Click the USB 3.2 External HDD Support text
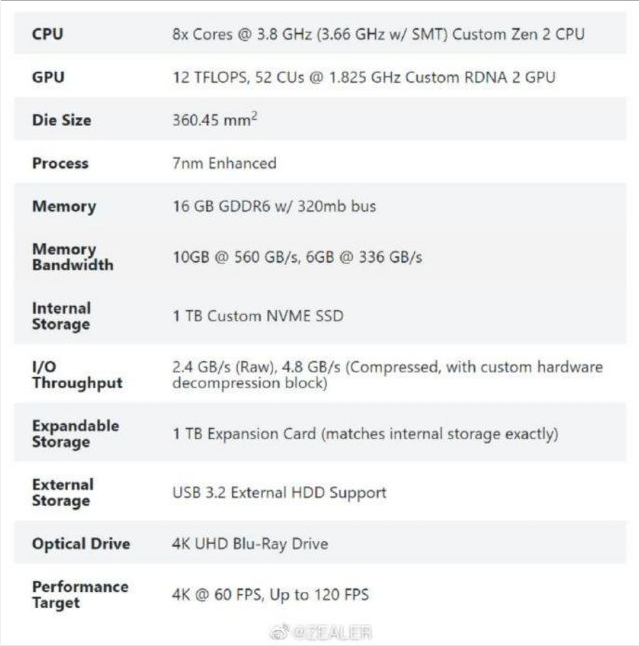The height and width of the screenshot is (646, 639). point(279,493)
